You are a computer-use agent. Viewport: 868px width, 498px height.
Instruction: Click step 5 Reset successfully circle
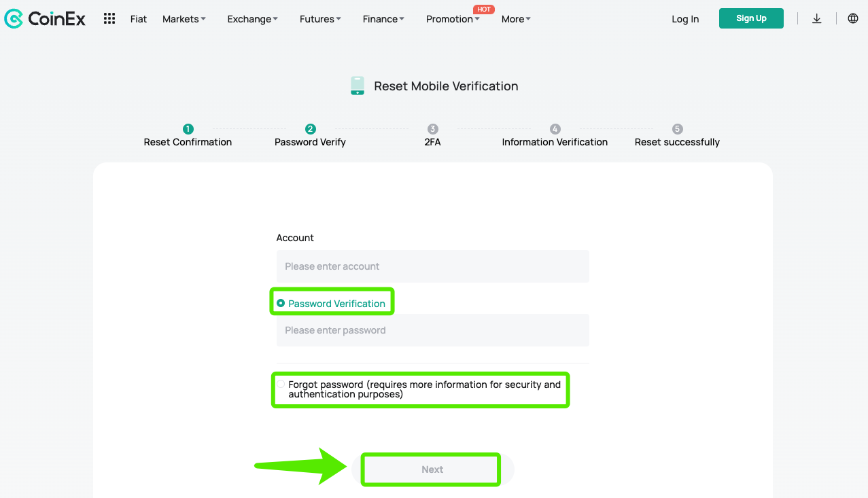point(677,129)
